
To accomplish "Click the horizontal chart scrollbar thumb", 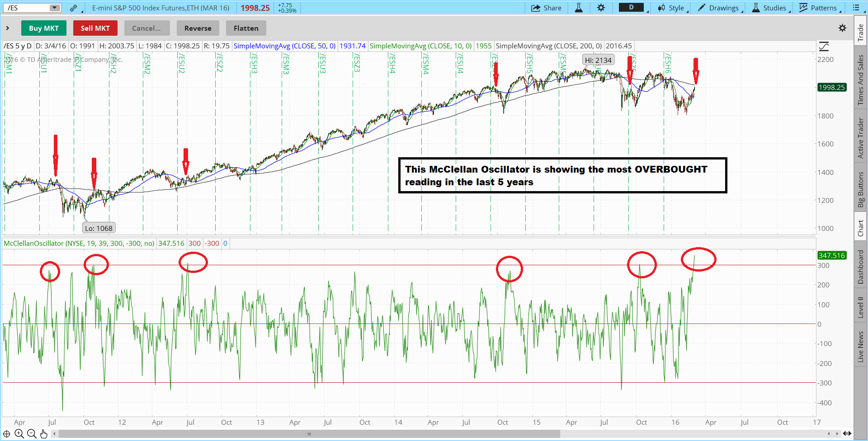I will (x=309, y=434).
